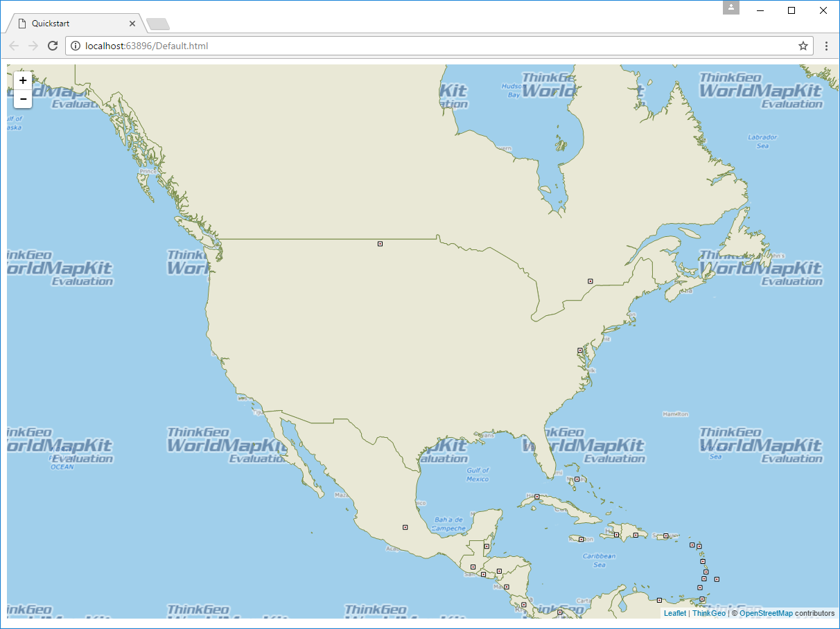
Task: Select the marker in El Salvador
Action: click(x=483, y=574)
